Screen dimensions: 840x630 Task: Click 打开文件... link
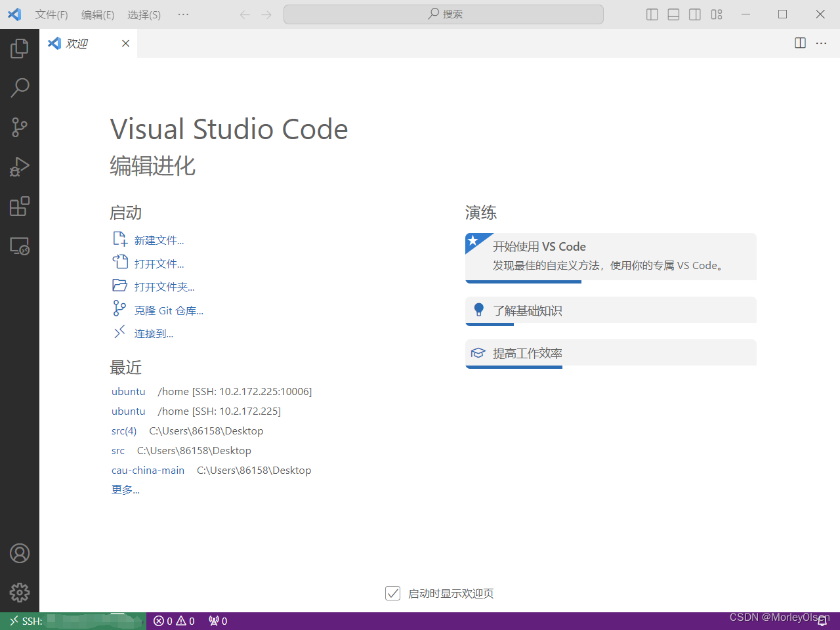159,264
